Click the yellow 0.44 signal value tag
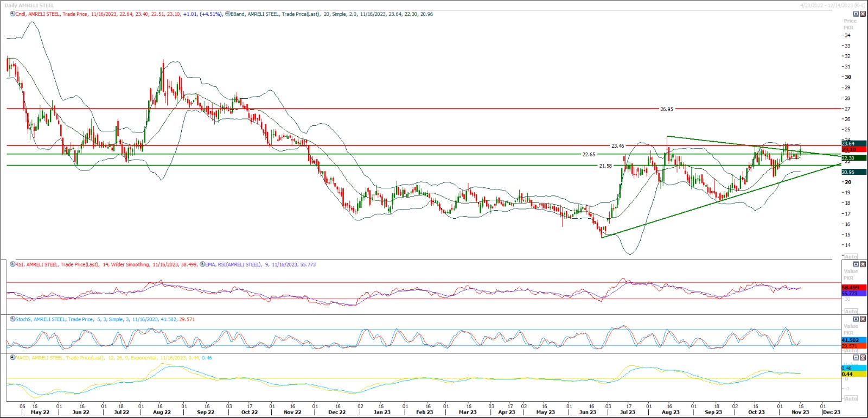Screen dimensions: 868x418 854,374
